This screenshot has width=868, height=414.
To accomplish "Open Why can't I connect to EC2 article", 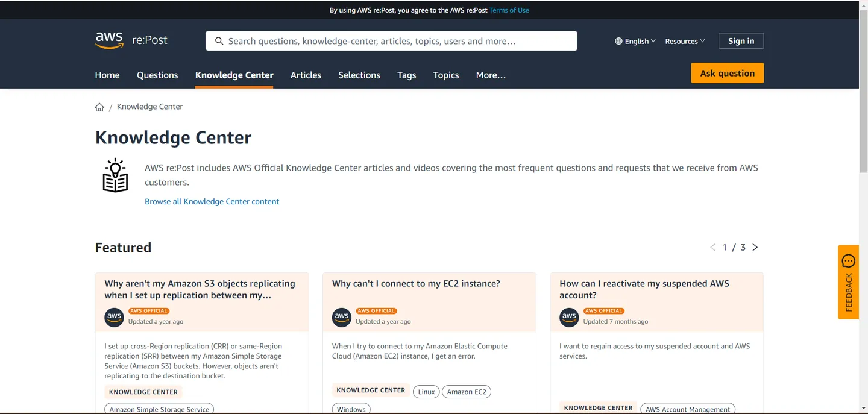I will (x=416, y=283).
